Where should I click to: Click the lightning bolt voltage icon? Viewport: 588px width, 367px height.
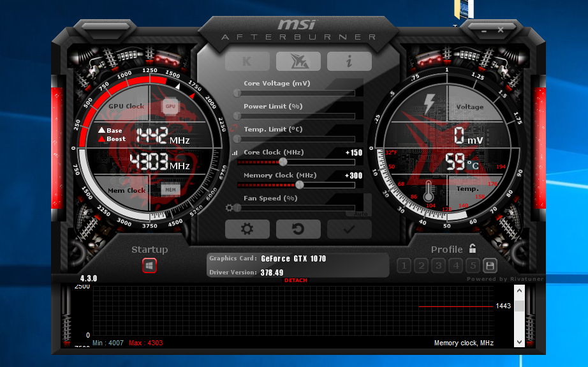pos(429,103)
